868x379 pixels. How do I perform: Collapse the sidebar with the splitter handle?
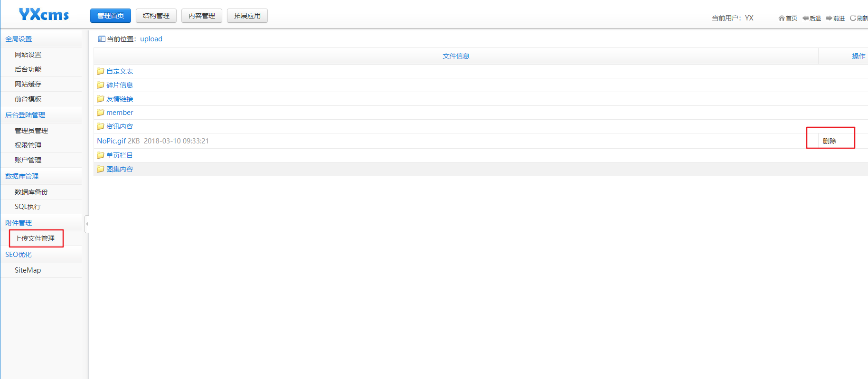[x=87, y=224]
